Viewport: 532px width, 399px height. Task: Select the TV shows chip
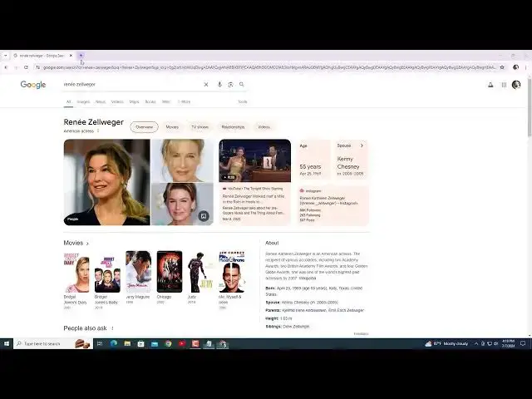click(200, 127)
